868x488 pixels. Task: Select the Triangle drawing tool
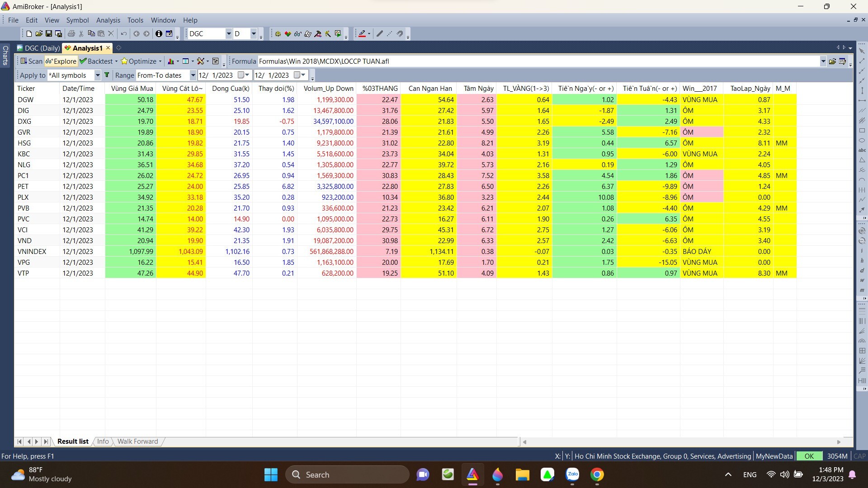862,160
